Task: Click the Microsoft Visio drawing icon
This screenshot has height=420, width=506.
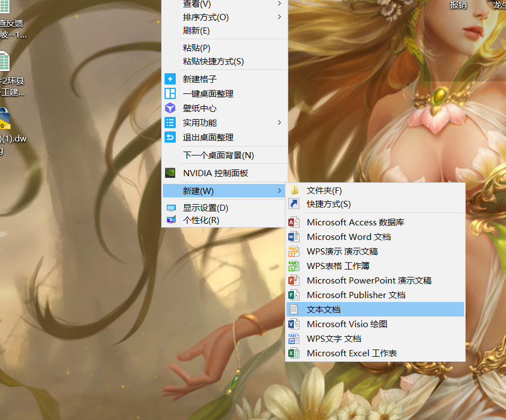Action: tap(294, 324)
